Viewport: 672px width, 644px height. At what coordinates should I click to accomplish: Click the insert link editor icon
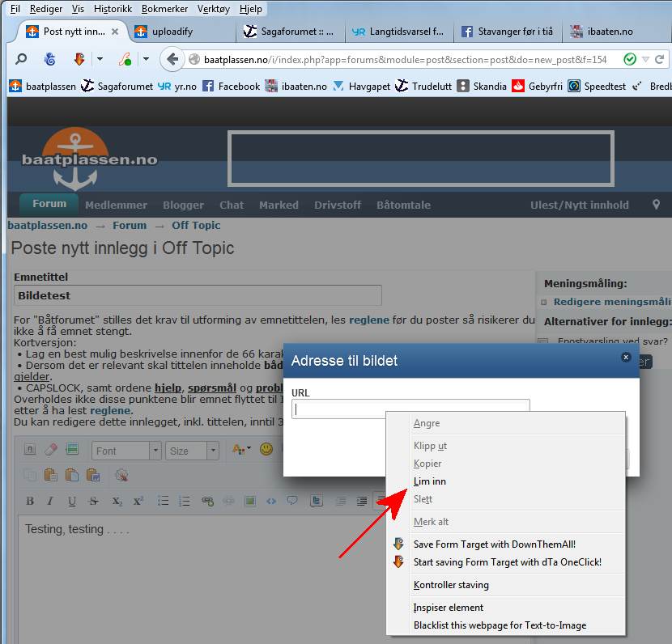(x=207, y=501)
